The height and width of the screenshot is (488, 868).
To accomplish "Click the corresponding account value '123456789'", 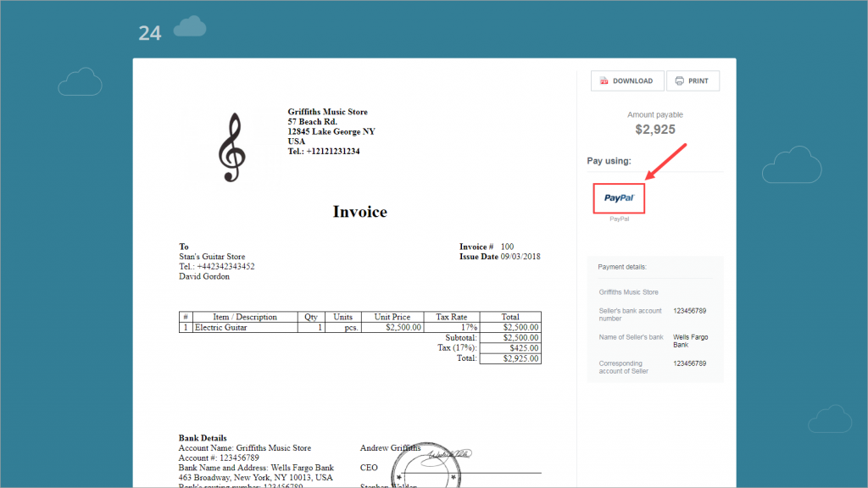I will 689,363.
